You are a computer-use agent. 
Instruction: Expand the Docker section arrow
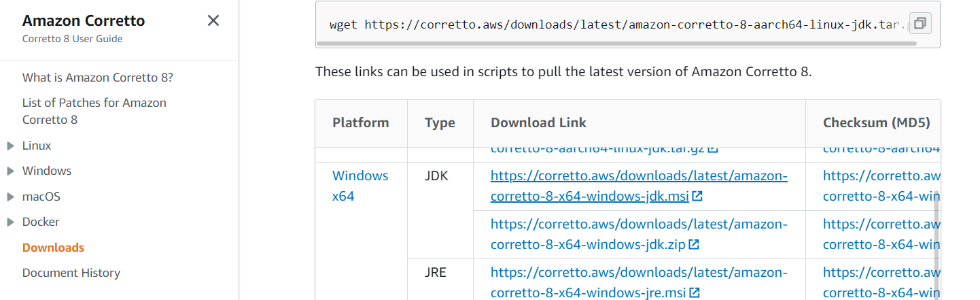click(x=10, y=222)
